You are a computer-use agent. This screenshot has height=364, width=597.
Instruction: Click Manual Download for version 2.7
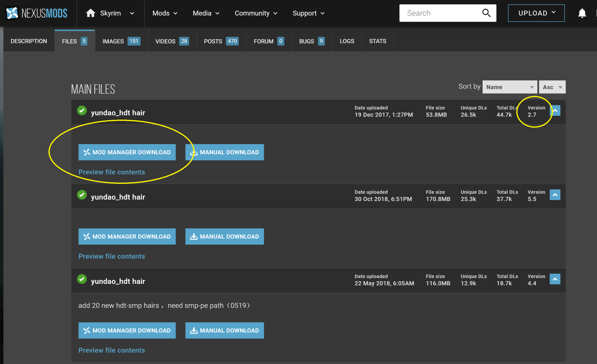pos(224,152)
